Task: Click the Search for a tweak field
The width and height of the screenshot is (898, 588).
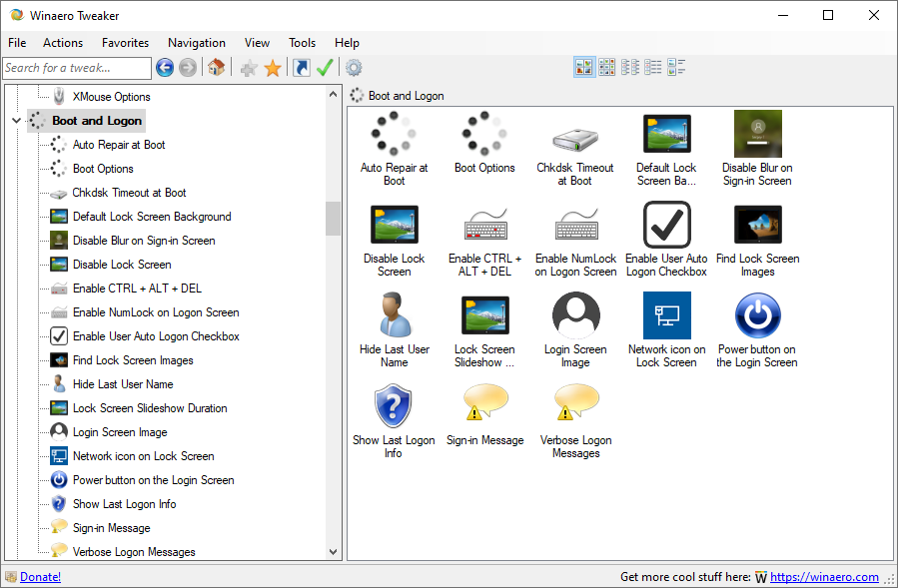Action: [76, 68]
